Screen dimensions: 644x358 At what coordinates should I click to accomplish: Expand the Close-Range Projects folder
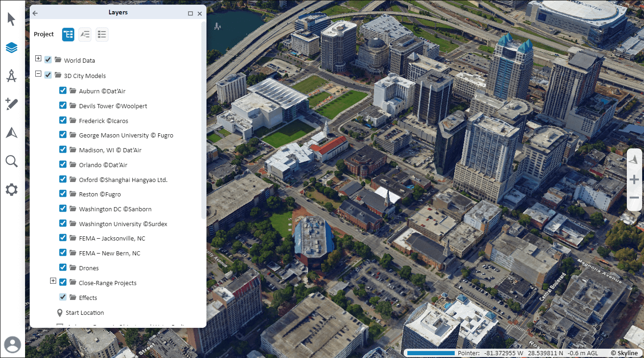click(53, 281)
